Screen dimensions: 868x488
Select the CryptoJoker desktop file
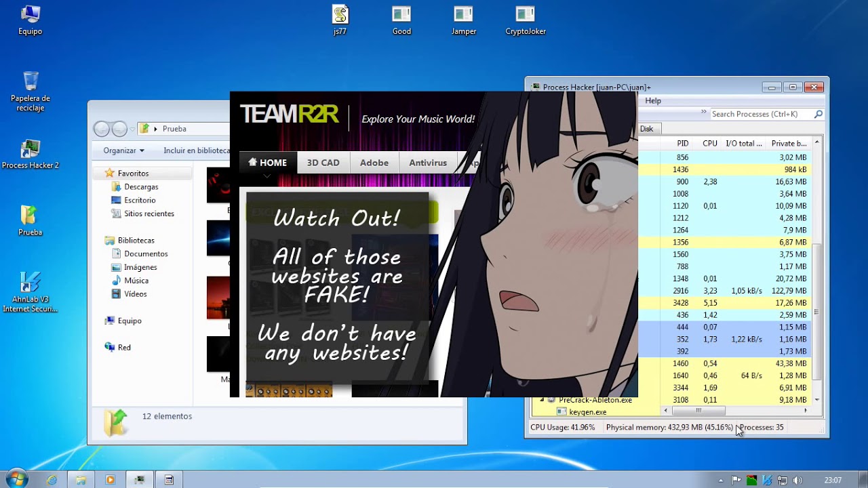click(x=526, y=20)
